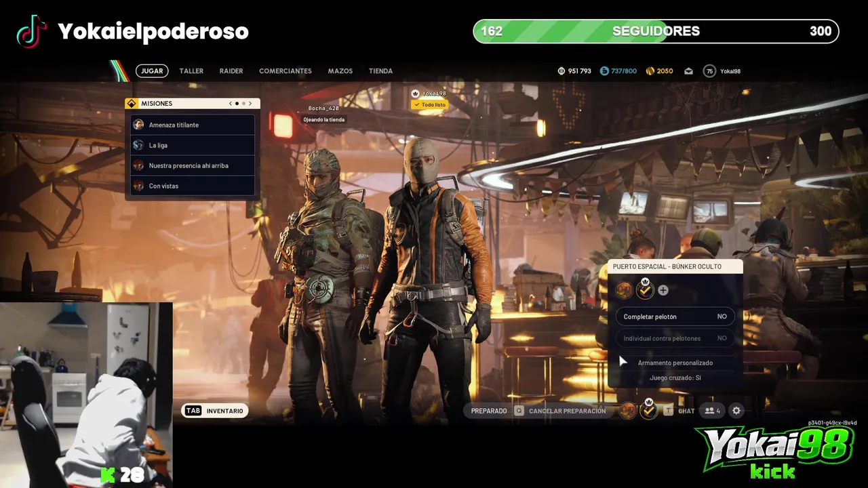Click the coin icon beside 951 793

[x=561, y=71]
